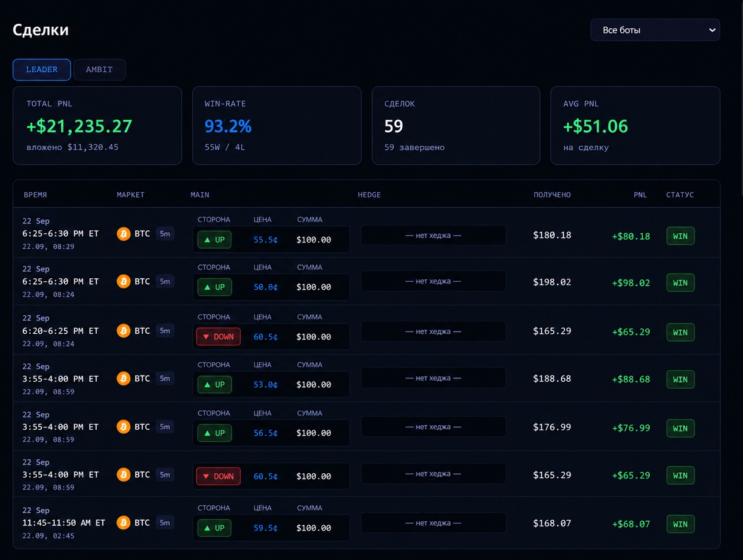Viewport: 743px width, 560px height.
Task: Click the BTC coin icon in the 11:45-11:50 AM row
Action: click(x=123, y=522)
